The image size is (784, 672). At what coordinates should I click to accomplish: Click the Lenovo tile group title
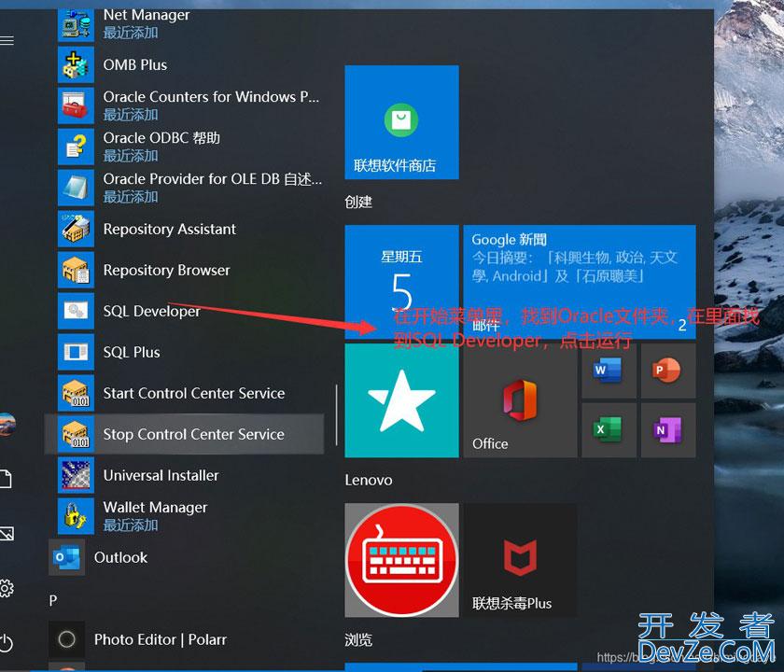[x=369, y=480]
